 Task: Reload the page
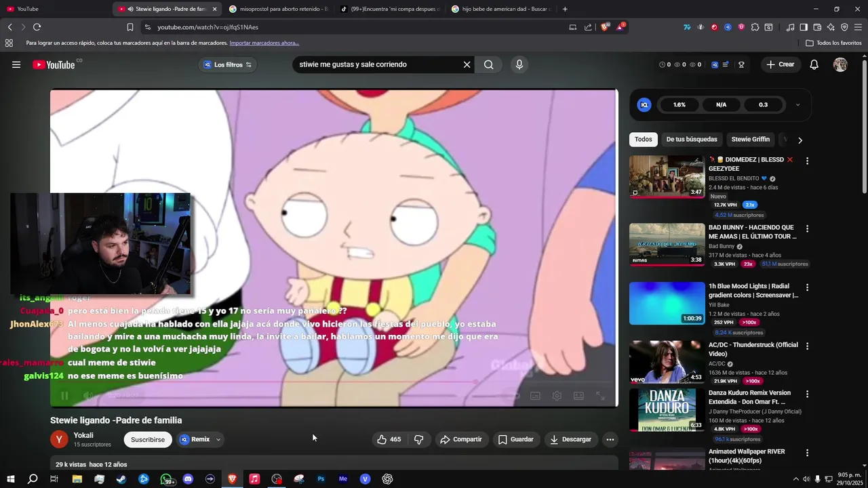(x=37, y=27)
